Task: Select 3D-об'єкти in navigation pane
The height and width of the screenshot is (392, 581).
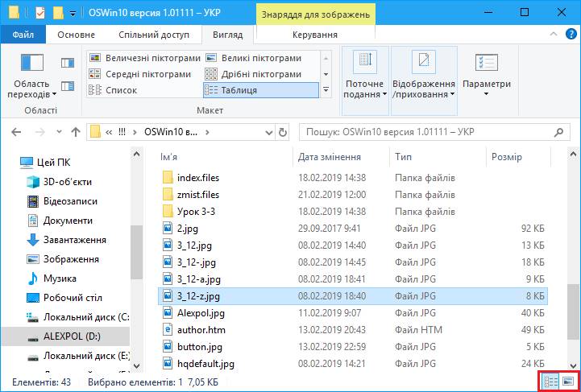Action: pos(60,182)
